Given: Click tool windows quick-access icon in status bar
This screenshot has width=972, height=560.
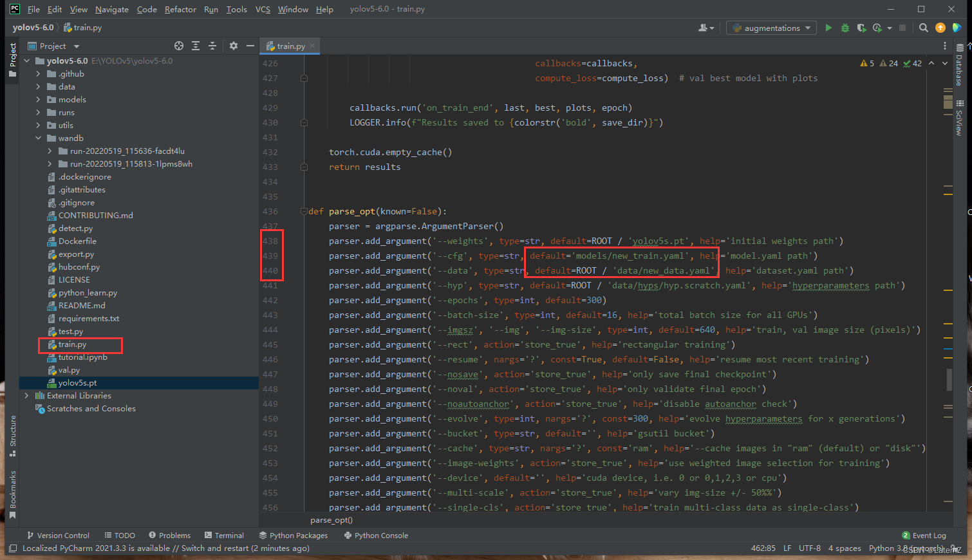Looking at the screenshot, I should 12,548.
